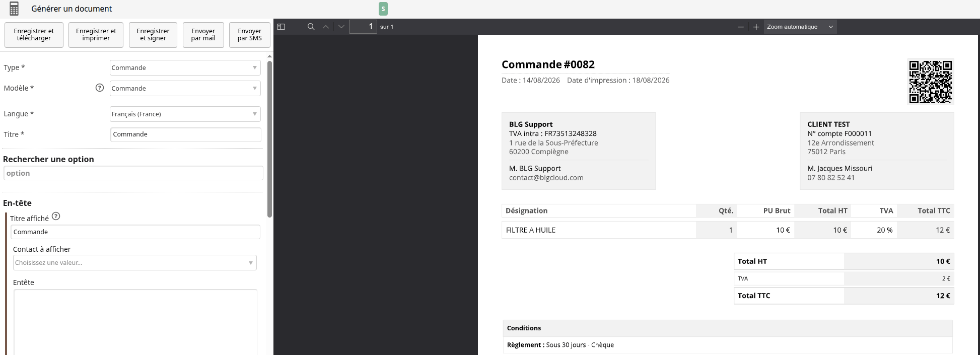Image resolution: width=980 pixels, height=355 pixels.
Task: Click the Désignation column header
Action: (x=527, y=210)
